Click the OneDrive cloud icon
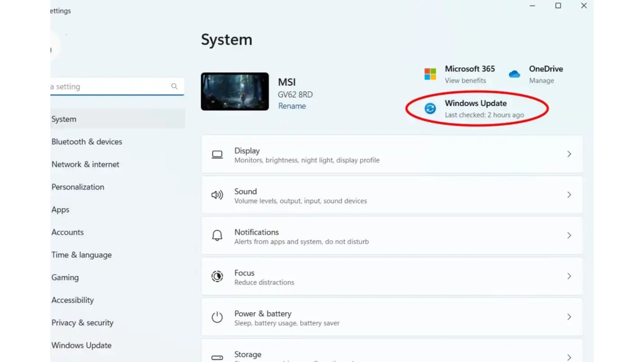The height and width of the screenshot is (362, 644). coord(515,73)
